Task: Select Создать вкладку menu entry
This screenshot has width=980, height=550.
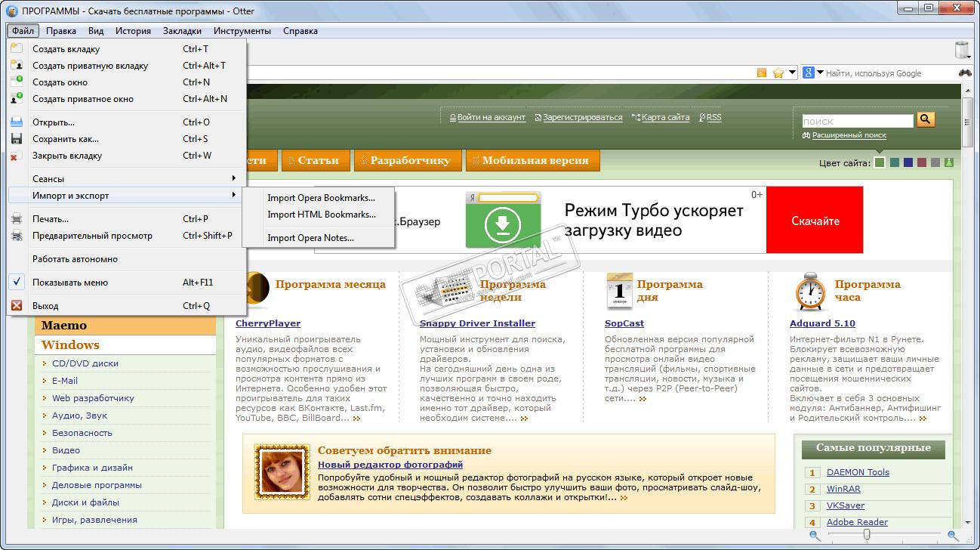Action: (x=127, y=49)
